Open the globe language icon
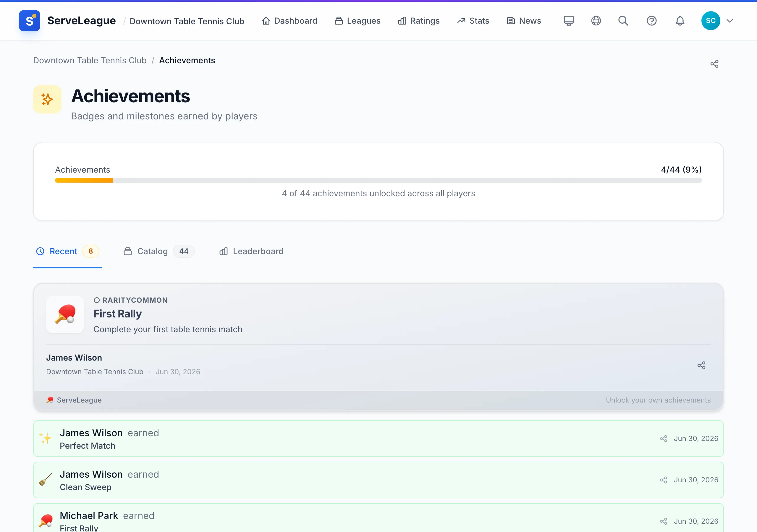This screenshot has height=532, width=757. pyautogui.click(x=596, y=21)
